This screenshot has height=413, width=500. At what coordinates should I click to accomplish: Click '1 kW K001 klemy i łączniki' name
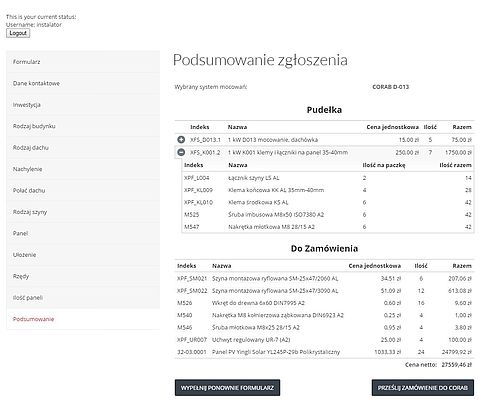coord(288,152)
